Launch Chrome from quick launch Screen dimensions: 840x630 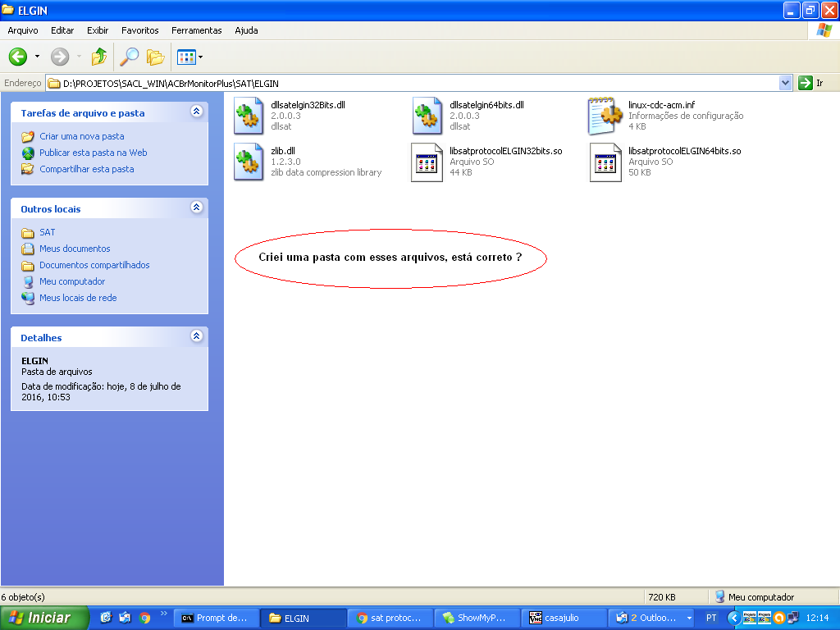coord(144,618)
